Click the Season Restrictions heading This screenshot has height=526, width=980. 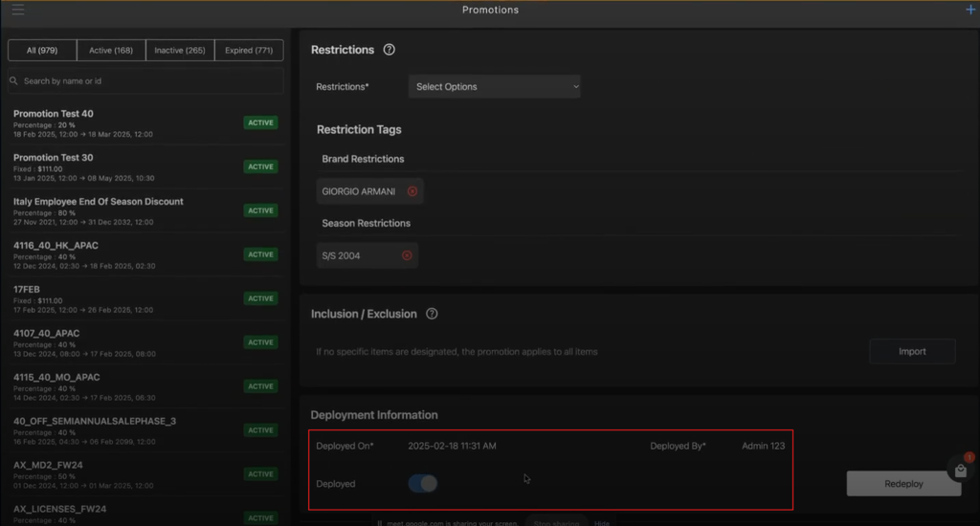point(367,223)
